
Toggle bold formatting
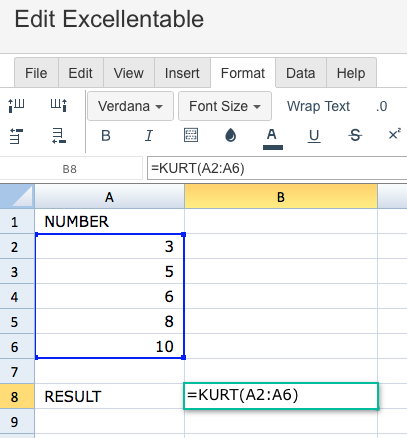(x=106, y=136)
